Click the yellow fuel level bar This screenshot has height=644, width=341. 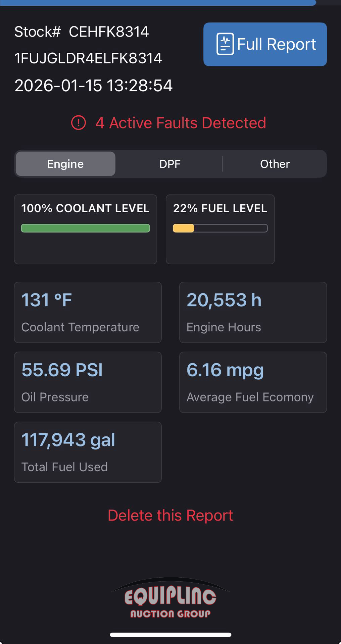click(184, 228)
